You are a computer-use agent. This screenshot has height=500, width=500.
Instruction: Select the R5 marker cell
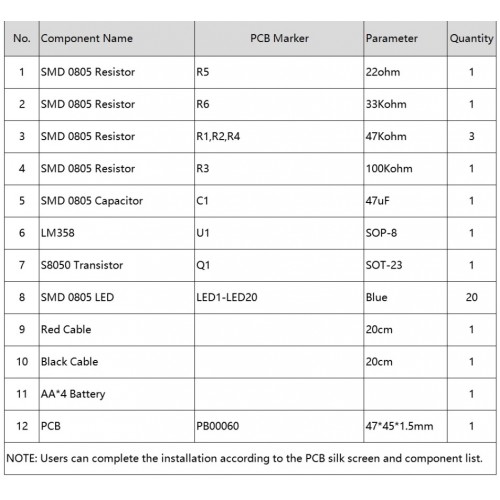[279, 72]
